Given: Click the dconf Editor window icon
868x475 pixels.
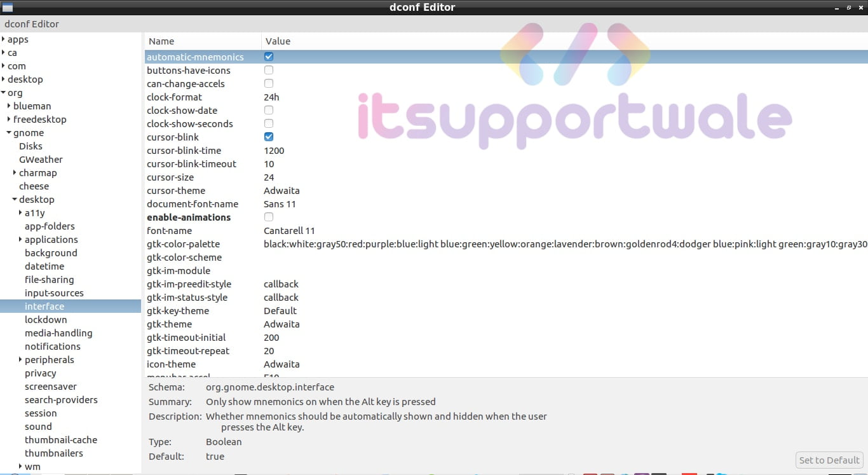Looking at the screenshot, I should [7, 7].
